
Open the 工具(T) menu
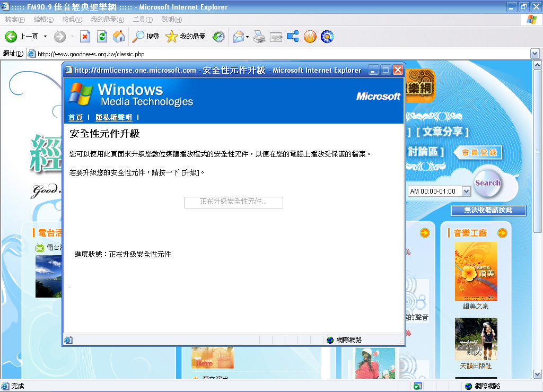coord(143,20)
